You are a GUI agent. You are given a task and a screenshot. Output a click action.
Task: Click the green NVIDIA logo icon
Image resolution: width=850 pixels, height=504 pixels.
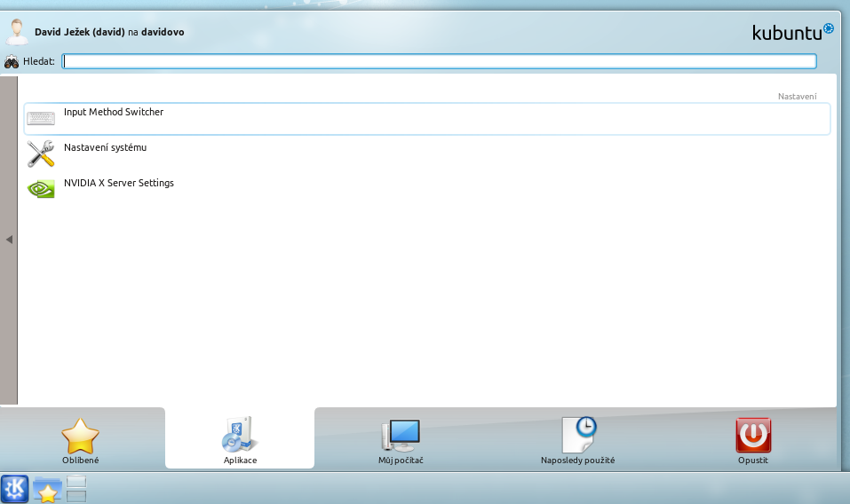click(41, 189)
